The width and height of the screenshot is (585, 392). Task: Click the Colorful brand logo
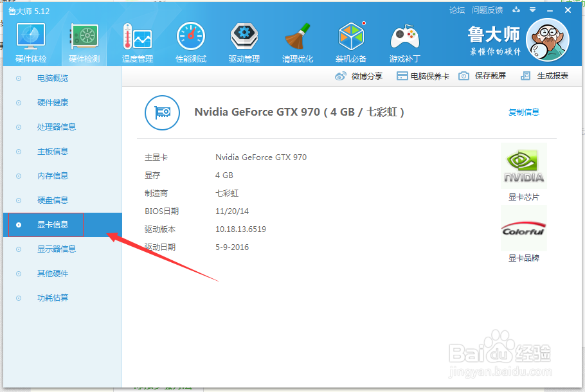[x=524, y=228]
